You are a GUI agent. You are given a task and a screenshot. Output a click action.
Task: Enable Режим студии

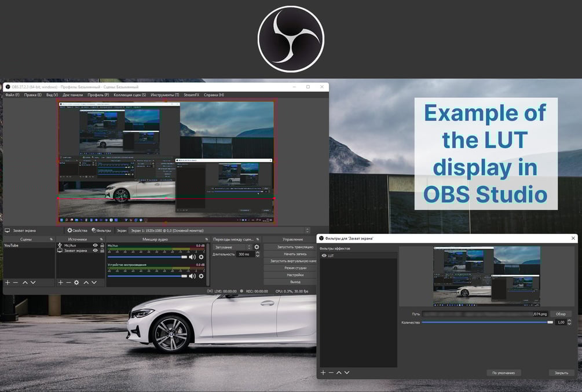[290, 268]
